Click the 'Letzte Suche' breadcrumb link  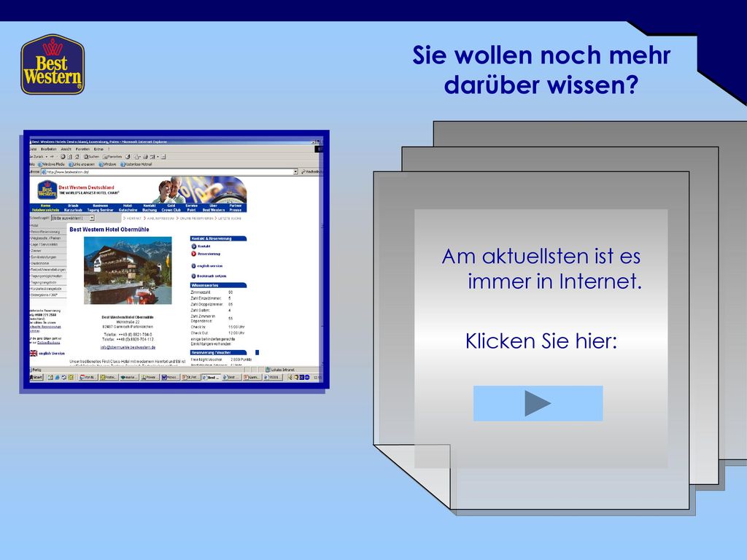point(228,218)
